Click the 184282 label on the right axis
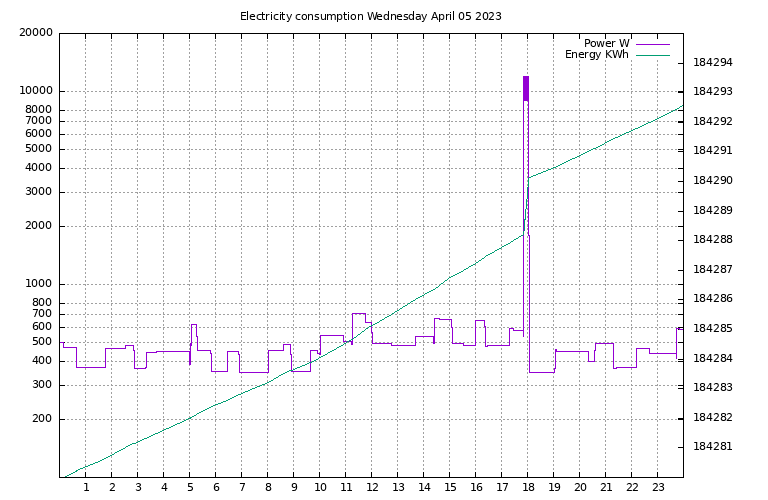 [x=713, y=417]
